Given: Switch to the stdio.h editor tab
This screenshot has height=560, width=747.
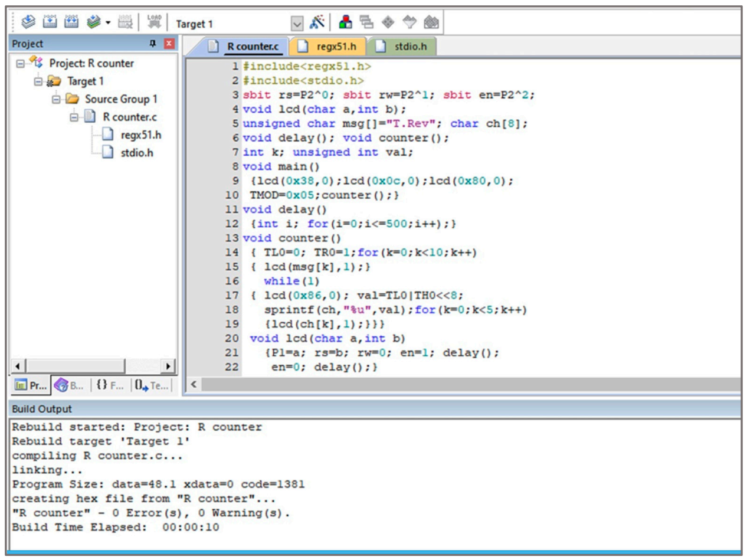Looking at the screenshot, I should 404,46.
